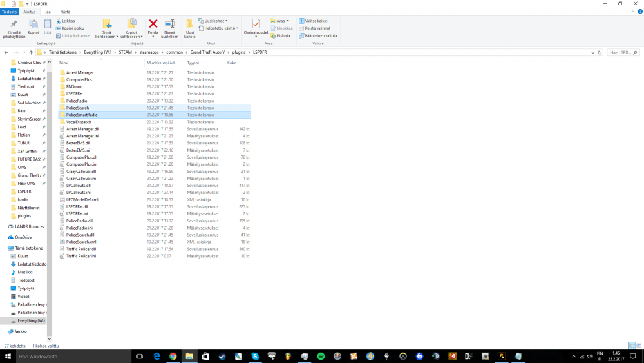Viewport: 644px width, 363px height.
Task: Open Siirrä kohteeseen dropdown
Action: tap(106, 29)
